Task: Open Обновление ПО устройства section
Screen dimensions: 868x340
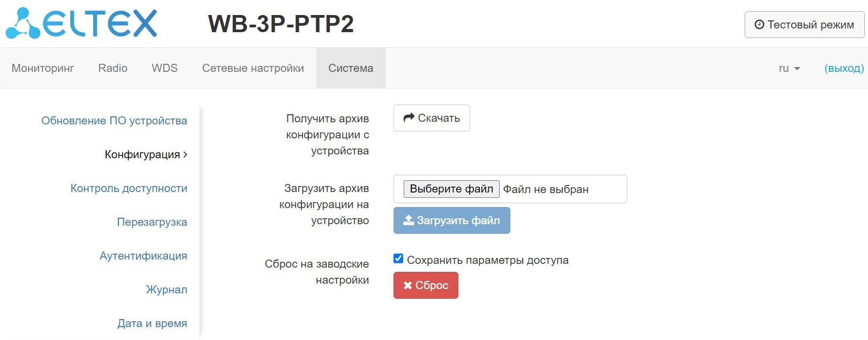Action: 114,121
